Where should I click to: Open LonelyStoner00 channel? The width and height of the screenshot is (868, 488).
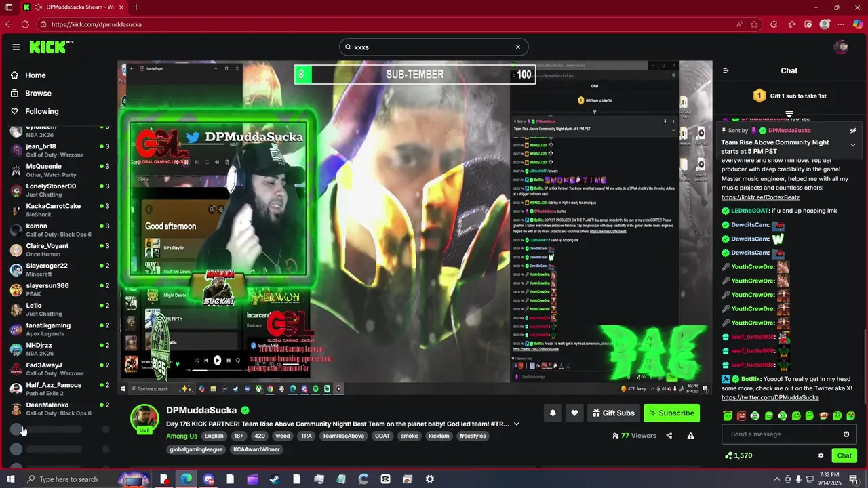point(60,190)
